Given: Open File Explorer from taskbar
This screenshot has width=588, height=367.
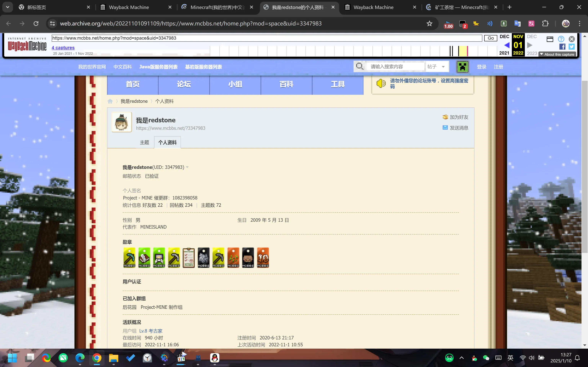Looking at the screenshot, I should (x=113, y=358).
